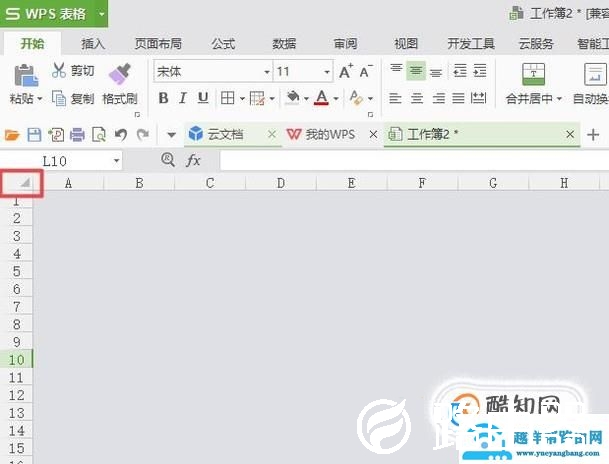Increase indent icon

coord(480,71)
